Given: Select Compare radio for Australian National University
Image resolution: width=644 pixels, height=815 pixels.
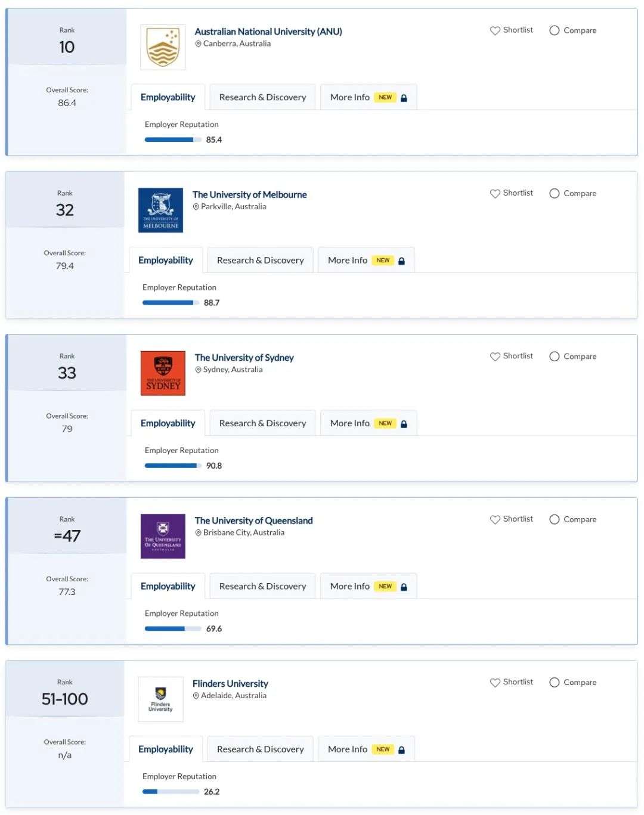Looking at the screenshot, I should [x=555, y=30].
